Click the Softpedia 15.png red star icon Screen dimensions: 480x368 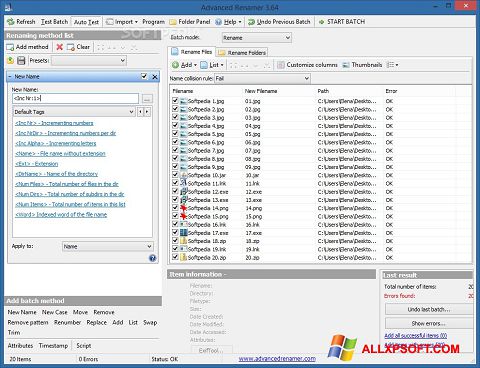click(184, 216)
